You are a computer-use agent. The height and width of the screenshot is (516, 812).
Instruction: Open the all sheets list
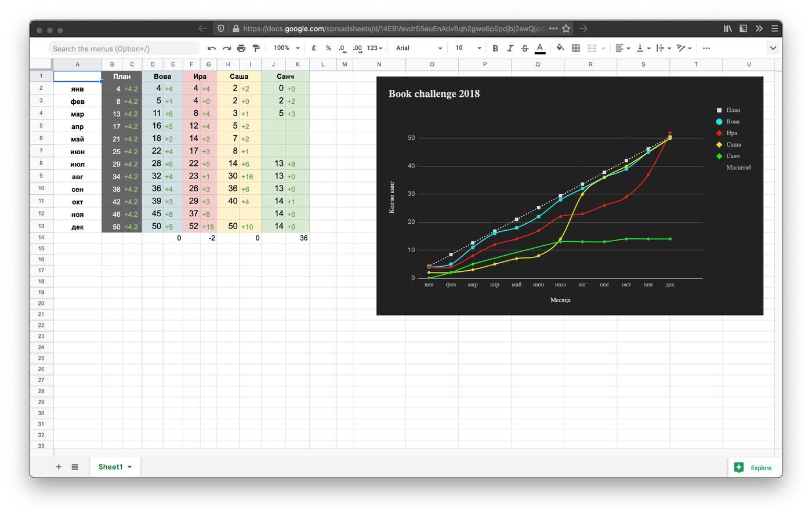point(75,467)
